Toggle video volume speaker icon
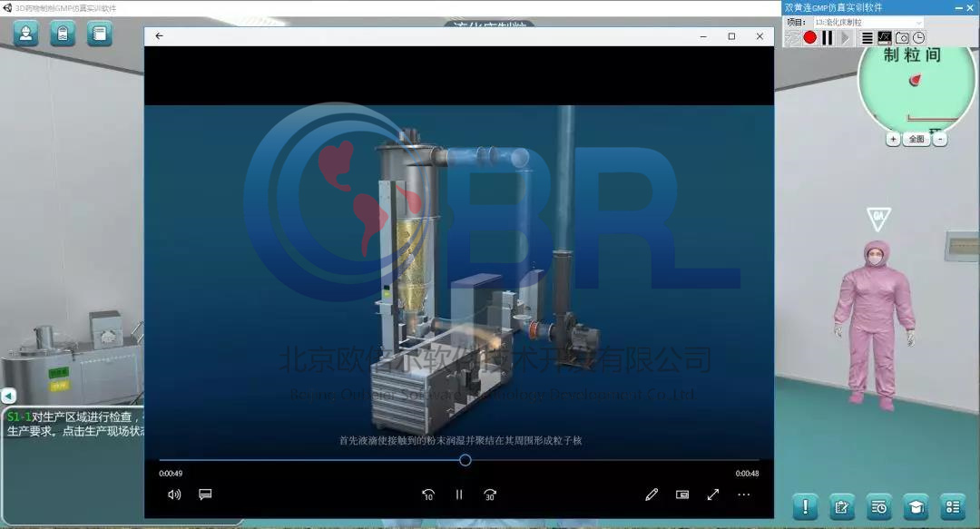Viewport: 980px width, 529px height. click(x=174, y=495)
